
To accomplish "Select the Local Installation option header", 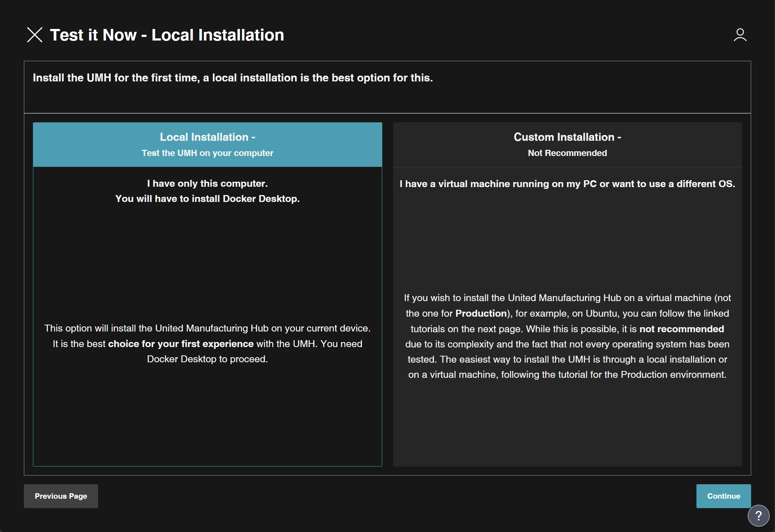I will [x=207, y=137].
